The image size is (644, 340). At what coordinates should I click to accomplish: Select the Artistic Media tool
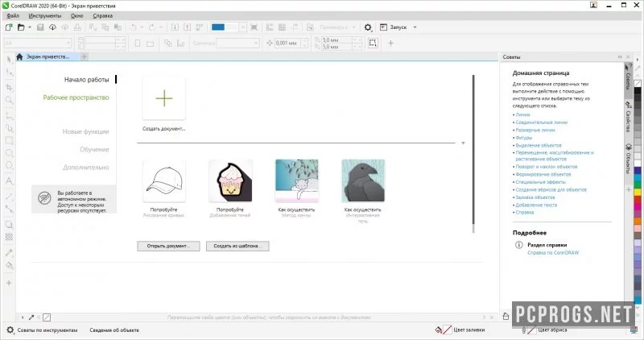tap(9, 128)
